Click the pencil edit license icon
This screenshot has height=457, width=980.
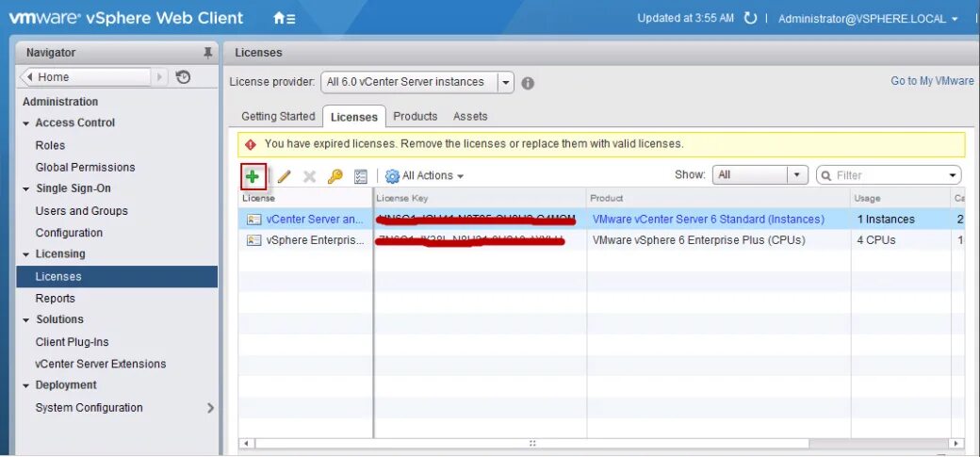tap(285, 177)
